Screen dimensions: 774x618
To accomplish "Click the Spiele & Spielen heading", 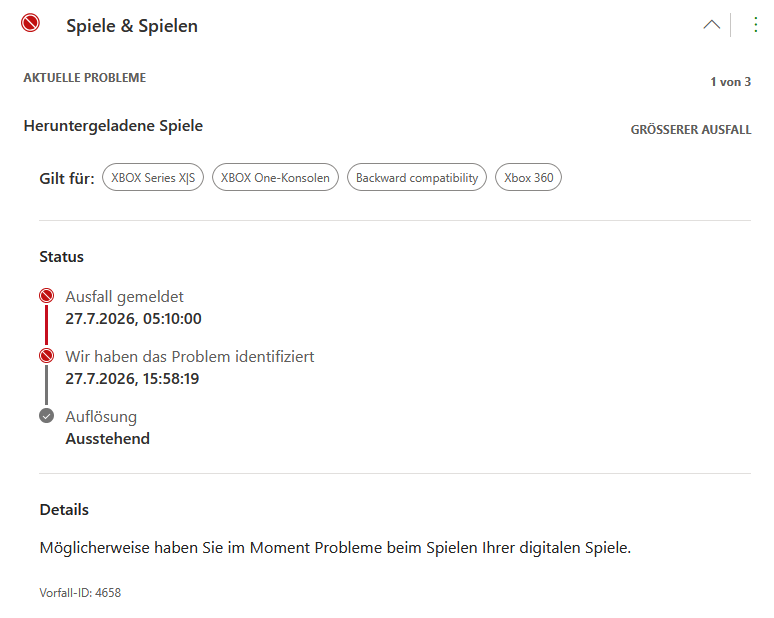I will pos(132,26).
